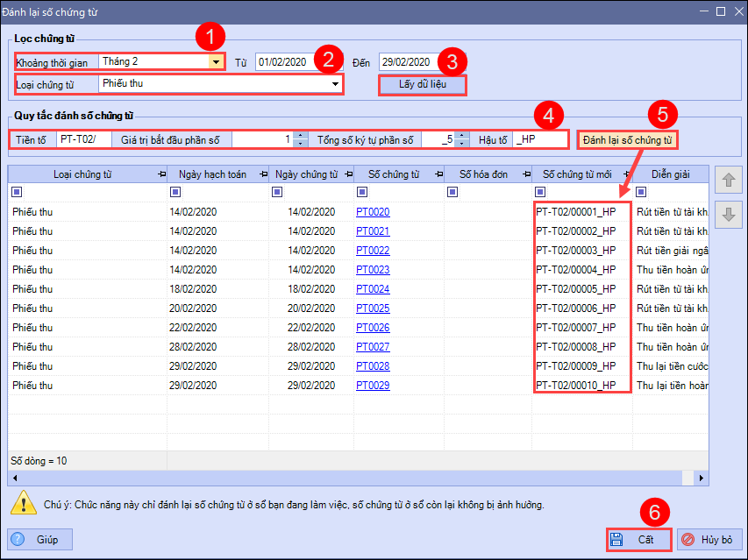Click pin icon on Ngày hạch toán column

(263, 174)
